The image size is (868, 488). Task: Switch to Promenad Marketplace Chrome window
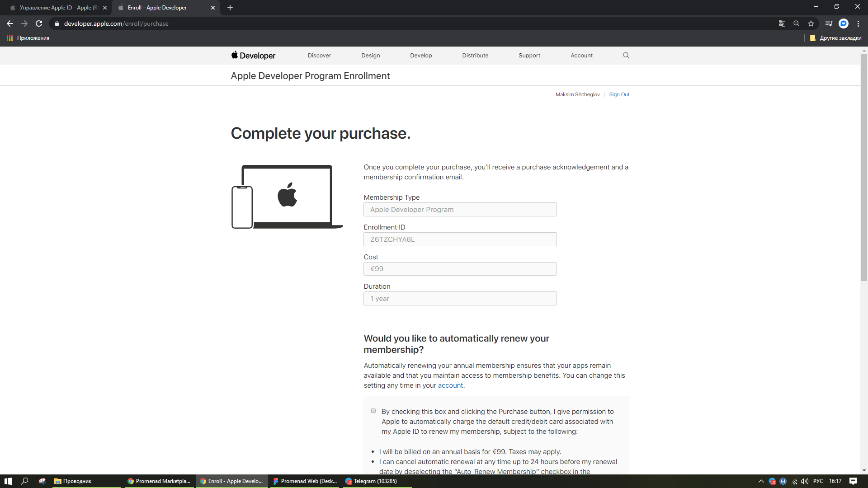[x=159, y=481]
